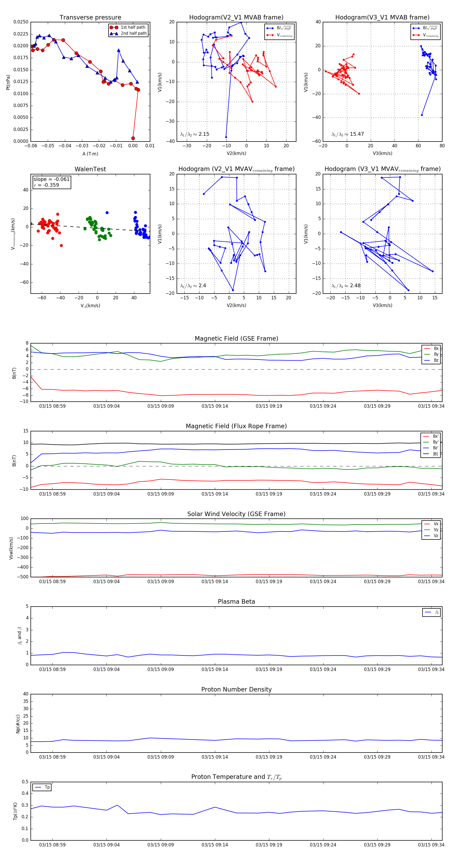The width and height of the screenshot is (473, 868).
Task: Click the 'Np(#/cc)' axis label
Action: point(18,723)
